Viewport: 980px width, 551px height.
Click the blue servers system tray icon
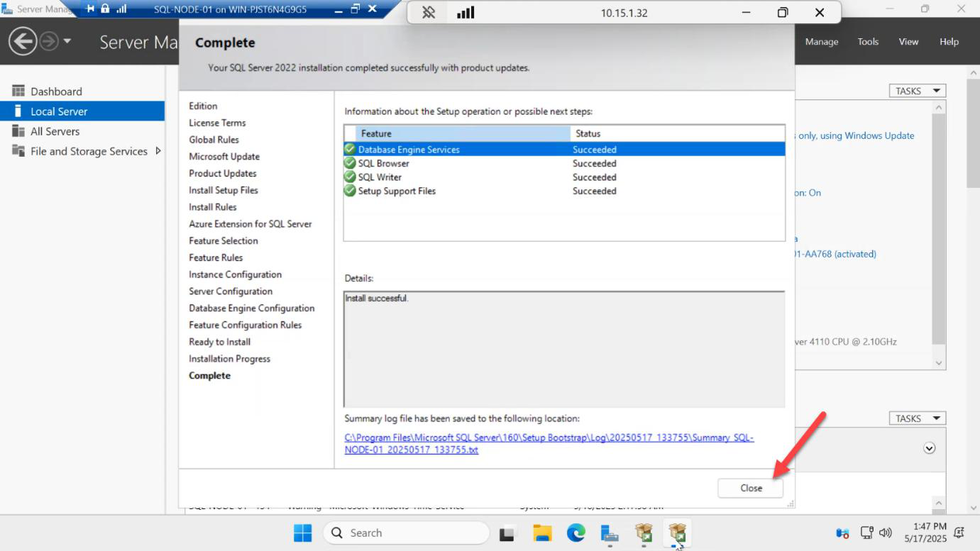tap(843, 533)
